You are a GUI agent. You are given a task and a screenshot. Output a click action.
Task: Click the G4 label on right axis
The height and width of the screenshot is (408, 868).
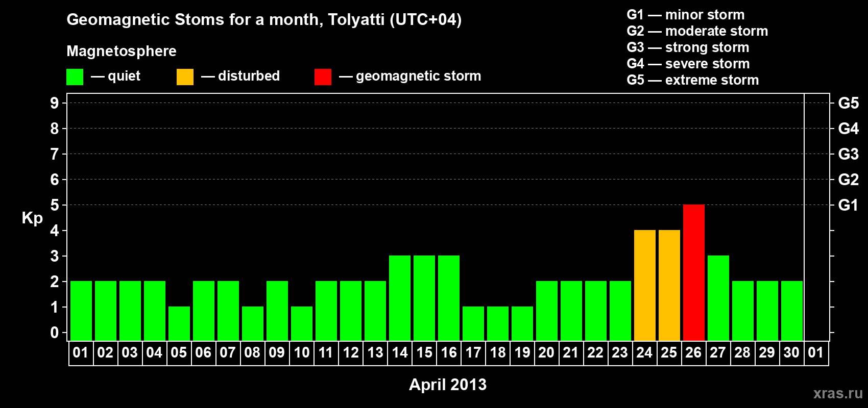point(849,129)
